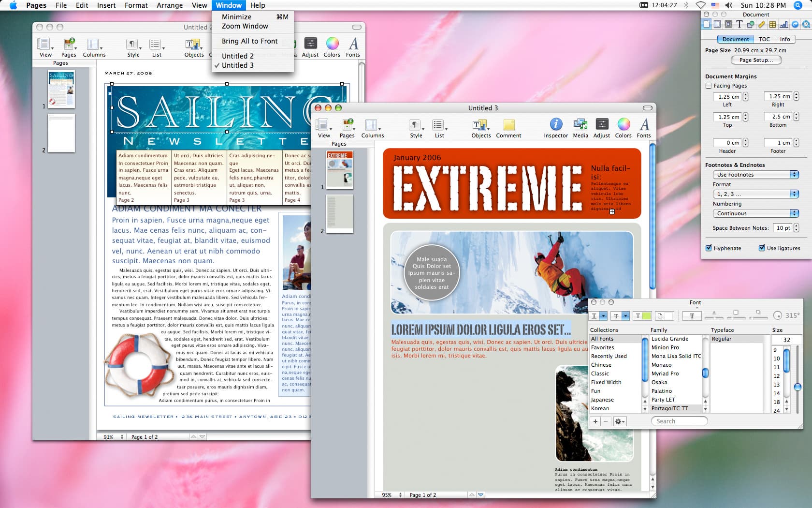Click the font size slider knob
Screen dimensions: 812x508
pyautogui.click(x=797, y=387)
